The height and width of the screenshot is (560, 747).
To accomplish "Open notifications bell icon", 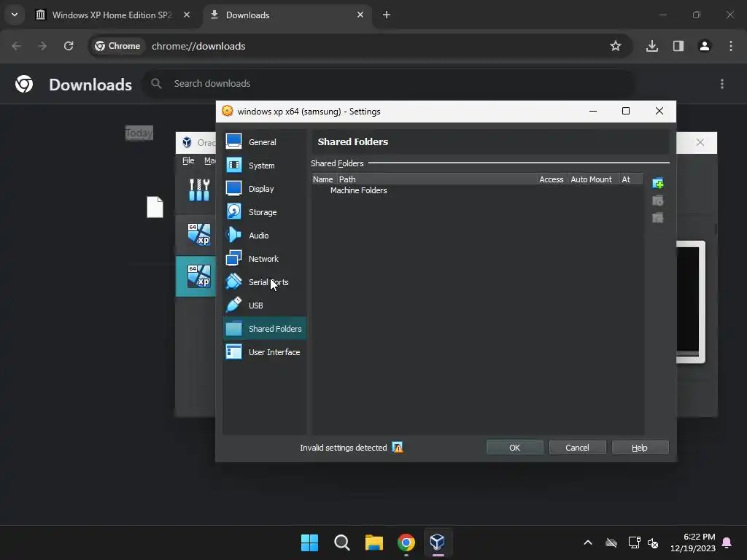I will click(x=727, y=542).
